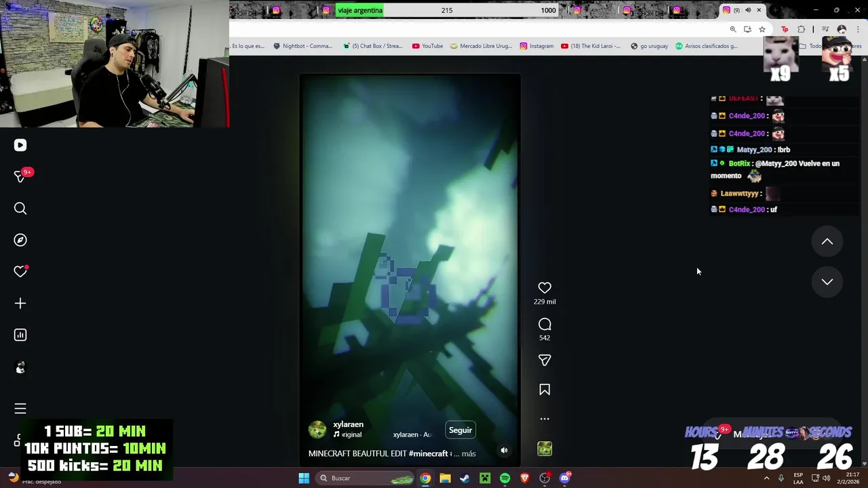Open the Chrome profile avatar
This screenshot has width=868, height=488.
(842, 29)
